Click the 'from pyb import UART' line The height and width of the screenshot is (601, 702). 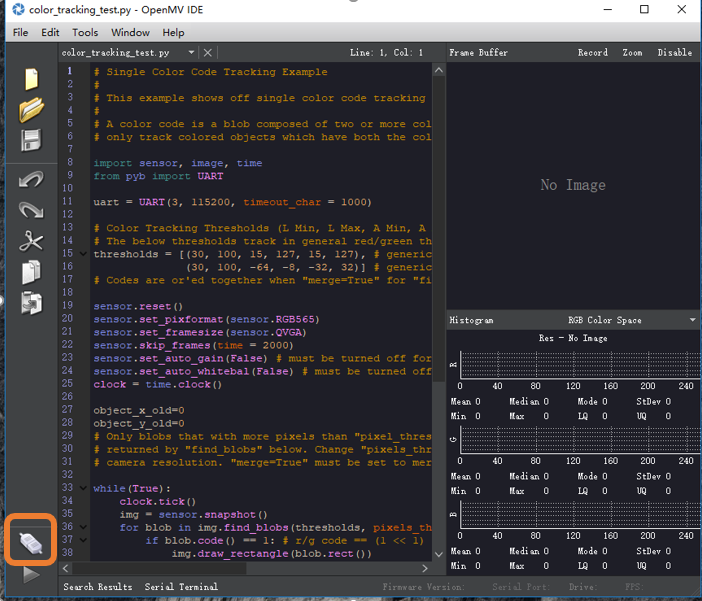[158, 176]
